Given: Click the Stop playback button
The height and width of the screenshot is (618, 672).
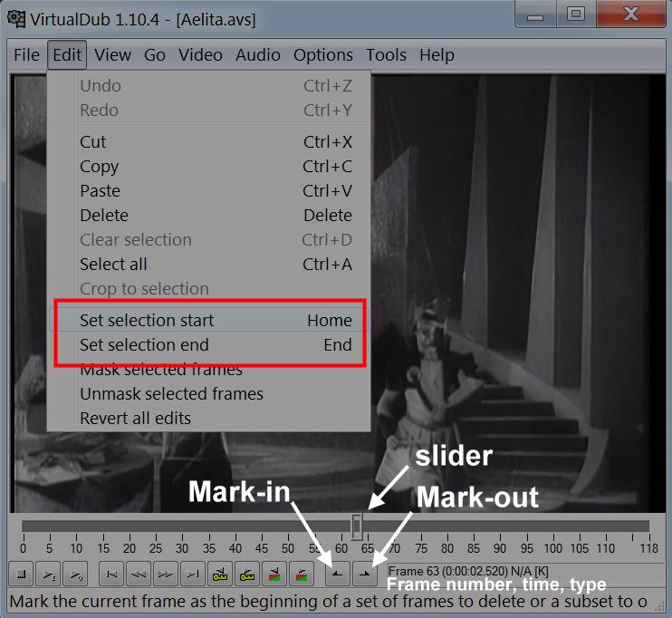Looking at the screenshot, I should [22, 574].
